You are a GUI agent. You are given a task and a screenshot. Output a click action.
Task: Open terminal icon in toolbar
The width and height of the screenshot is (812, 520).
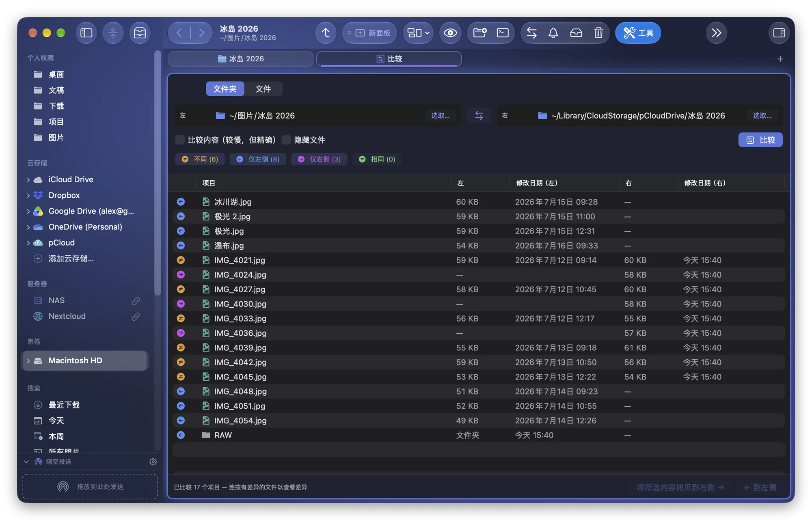(503, 33)
